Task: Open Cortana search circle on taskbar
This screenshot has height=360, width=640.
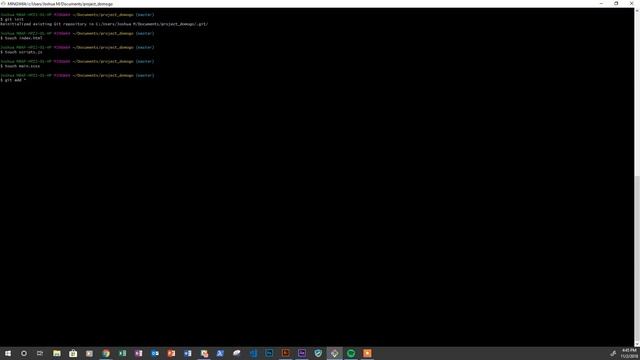Action: click(24, 353)
